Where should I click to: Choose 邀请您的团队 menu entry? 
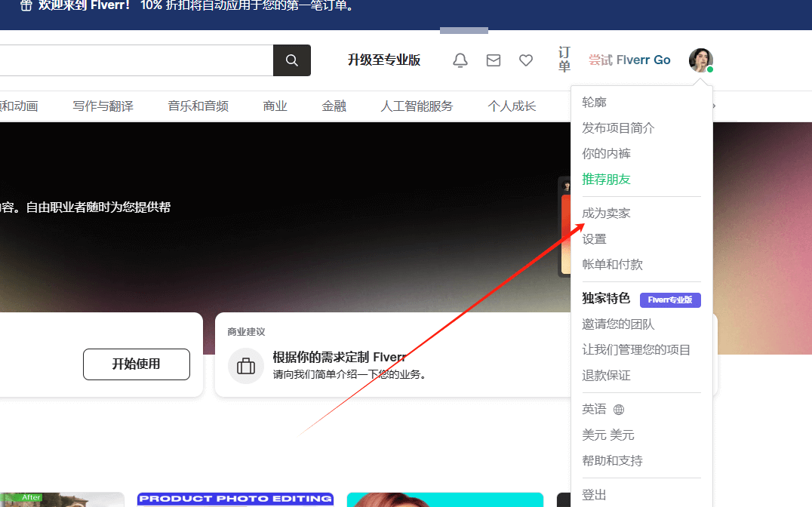click(x=618, y=324)
